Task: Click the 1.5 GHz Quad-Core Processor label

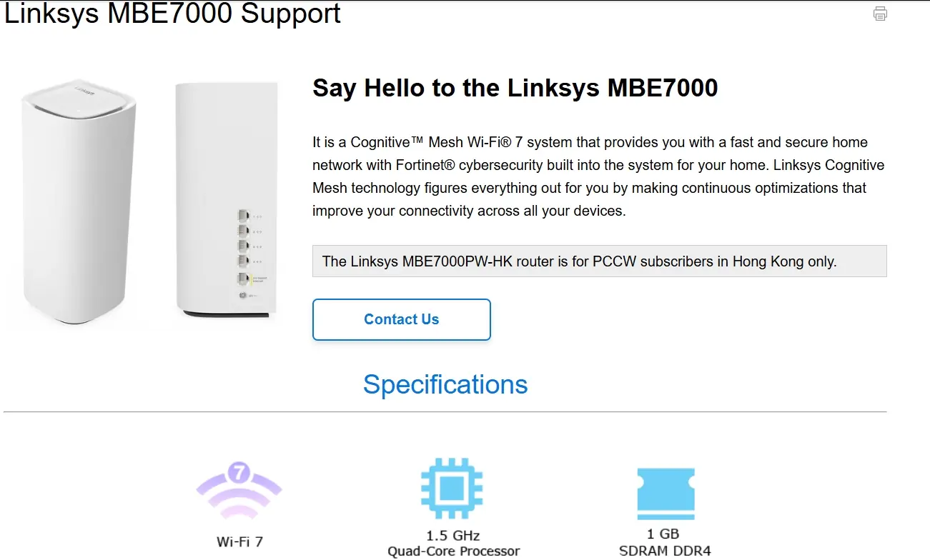Action: click(453, 543)
